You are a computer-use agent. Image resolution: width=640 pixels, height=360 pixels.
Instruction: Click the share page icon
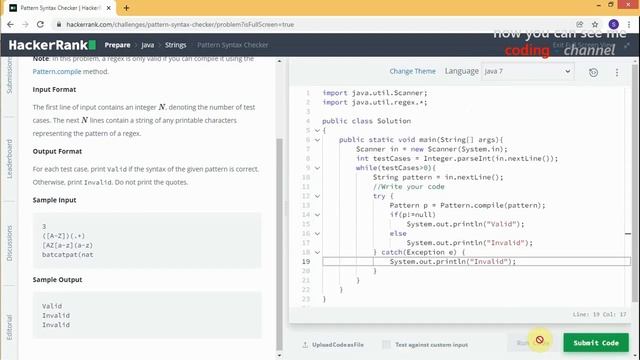click(x=580, y=24)
